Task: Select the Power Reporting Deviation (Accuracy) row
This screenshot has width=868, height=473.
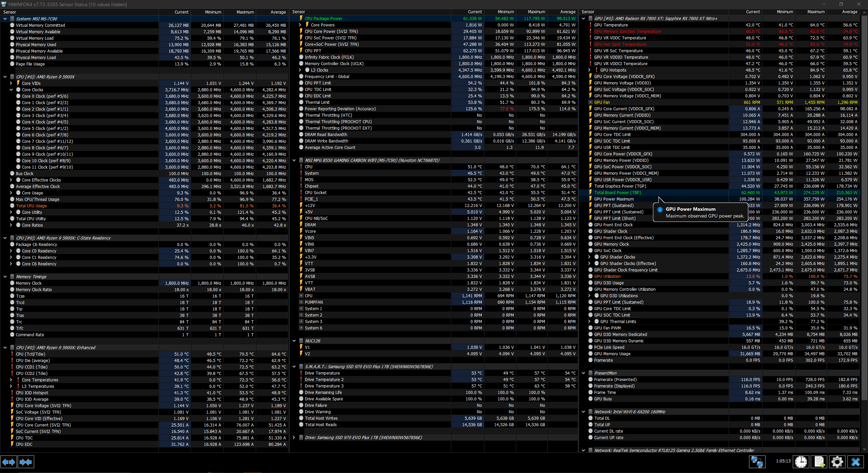Action: (433, 109)
